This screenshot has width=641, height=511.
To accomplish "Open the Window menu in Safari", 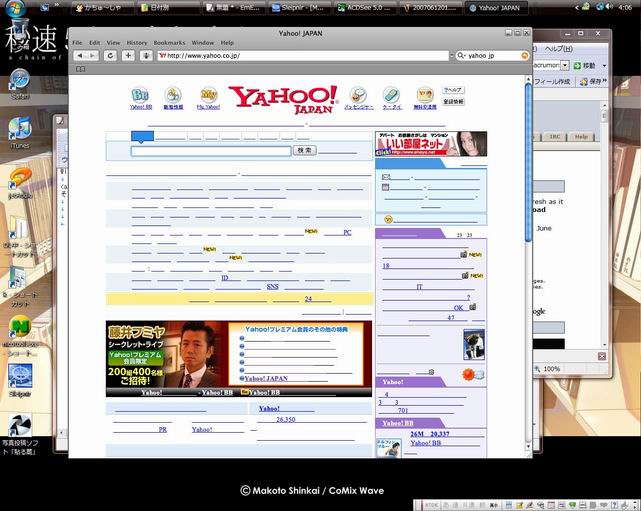I will (x=203, y=43).
